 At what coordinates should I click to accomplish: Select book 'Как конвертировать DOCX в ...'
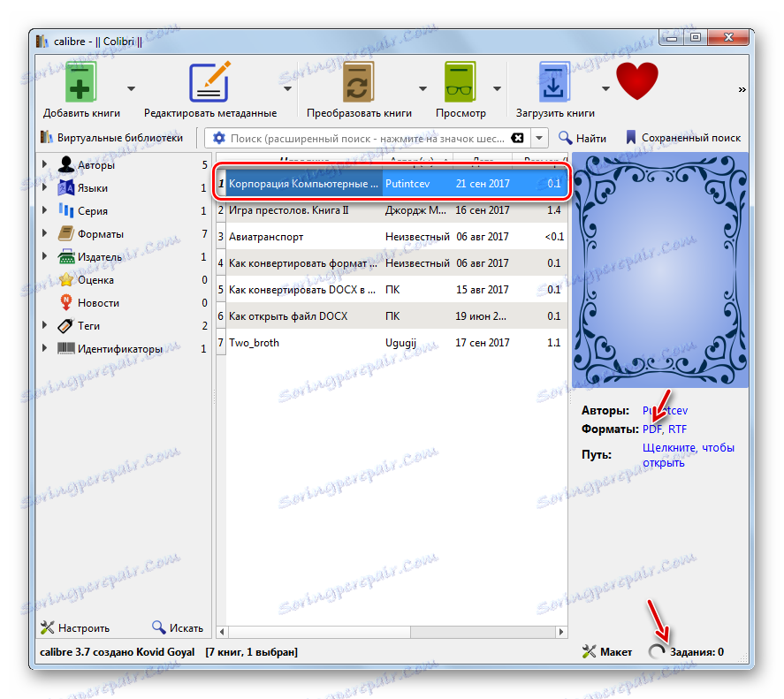(x=302, y=290)
